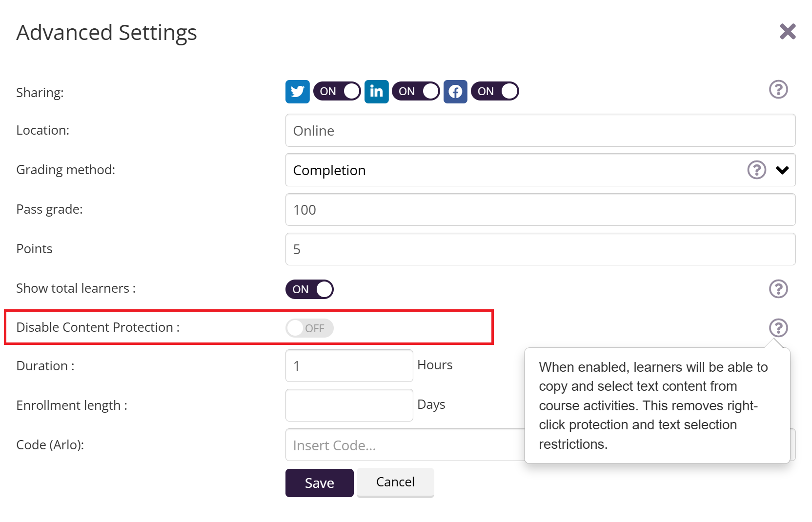The image size is (812, 522).
Task: Click the Save button
Action: 319,483
